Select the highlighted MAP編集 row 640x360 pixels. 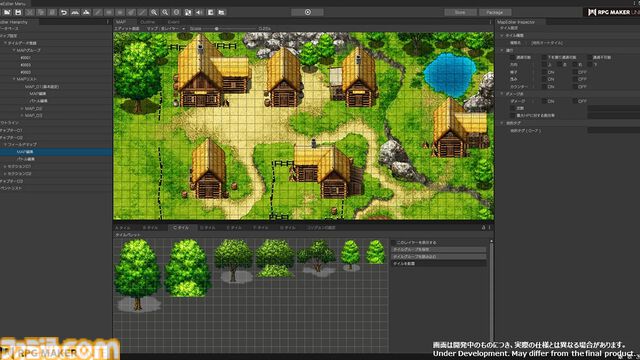(x=56, y=152)
